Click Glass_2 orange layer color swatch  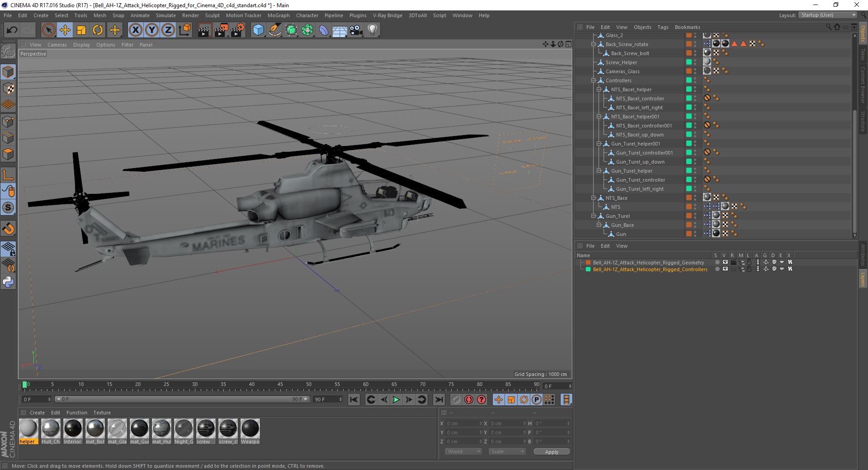(689, 35)
